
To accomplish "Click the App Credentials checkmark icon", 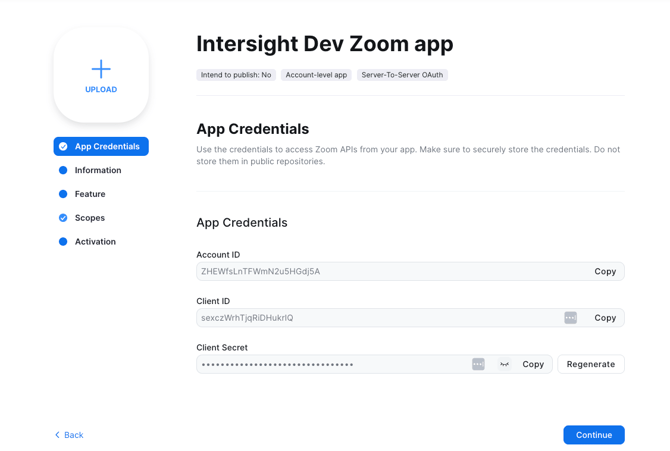I will pyautogui.click(x=63, y=147).
